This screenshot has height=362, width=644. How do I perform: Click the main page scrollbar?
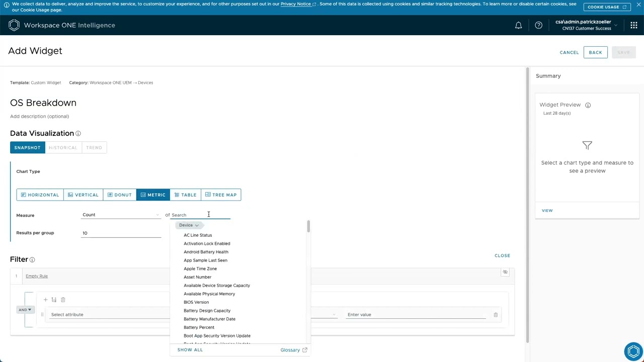(527, 205)
